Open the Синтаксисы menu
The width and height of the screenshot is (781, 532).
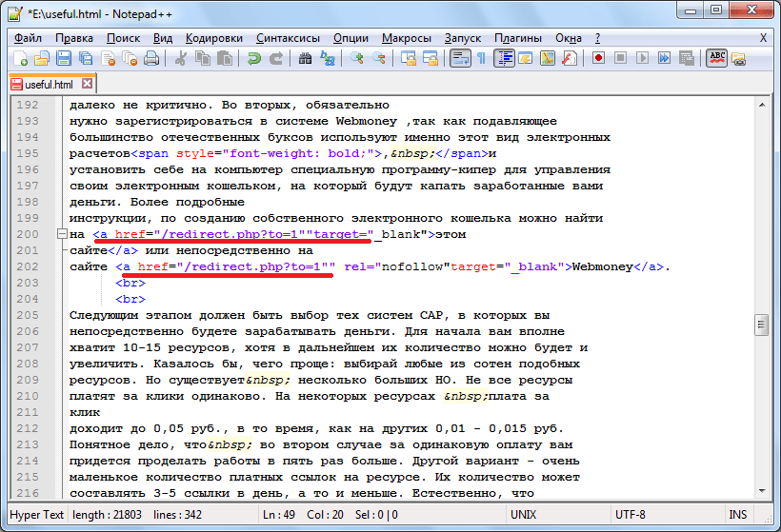coord(288,37)
